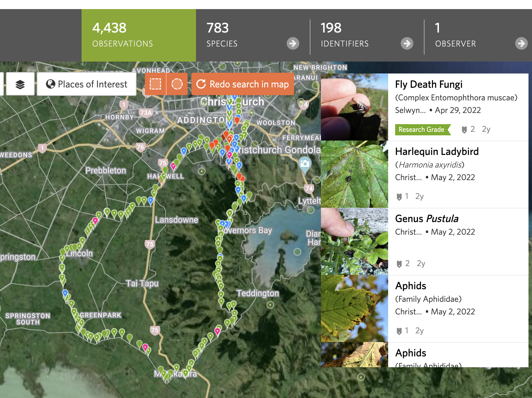Switch to the 4,438 Observations tab
Viewport: 532px width, 398px height.
coord(139,35)
